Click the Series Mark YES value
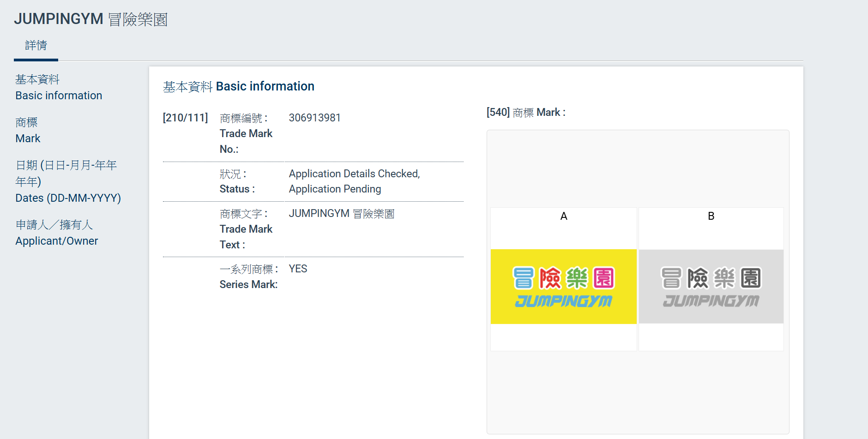Viewport: 868px width, 439px height. click(x=298, y=268)
